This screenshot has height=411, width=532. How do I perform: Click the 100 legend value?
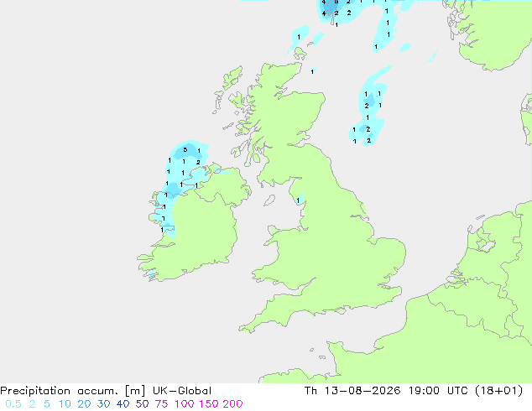click(x=185, y=404)
